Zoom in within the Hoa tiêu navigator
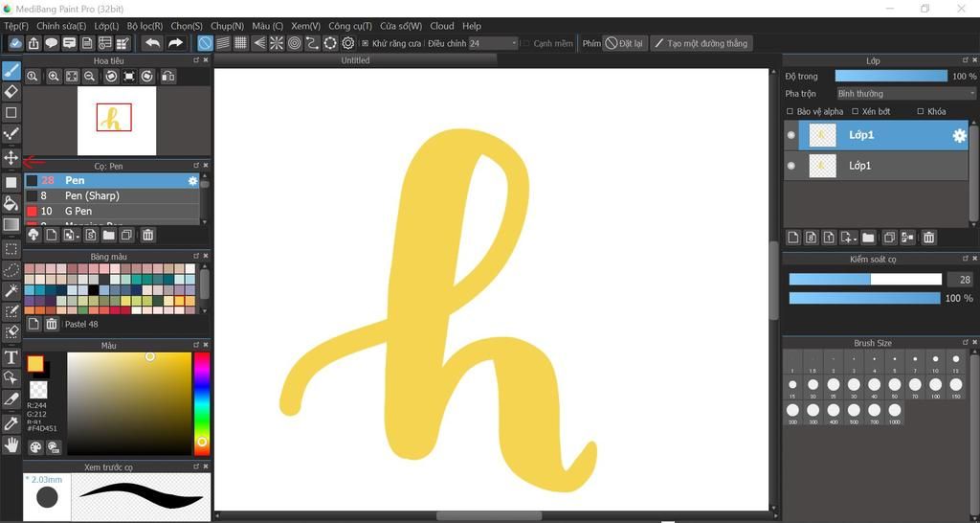 (x=54, y=77)
